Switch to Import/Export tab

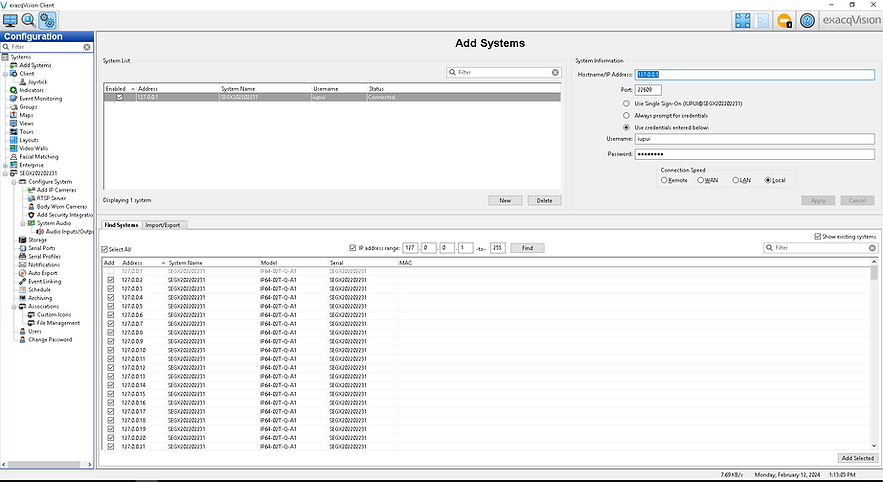163,225
